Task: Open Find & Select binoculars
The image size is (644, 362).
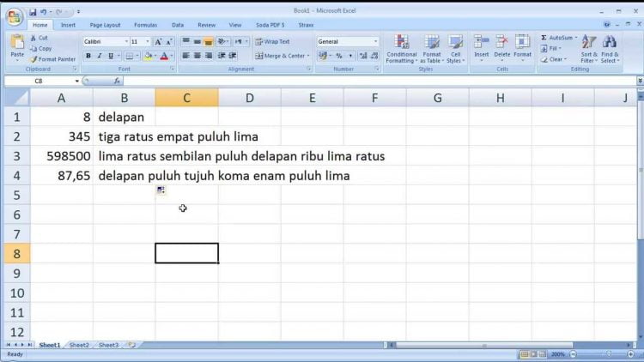Action: (610, 49)
